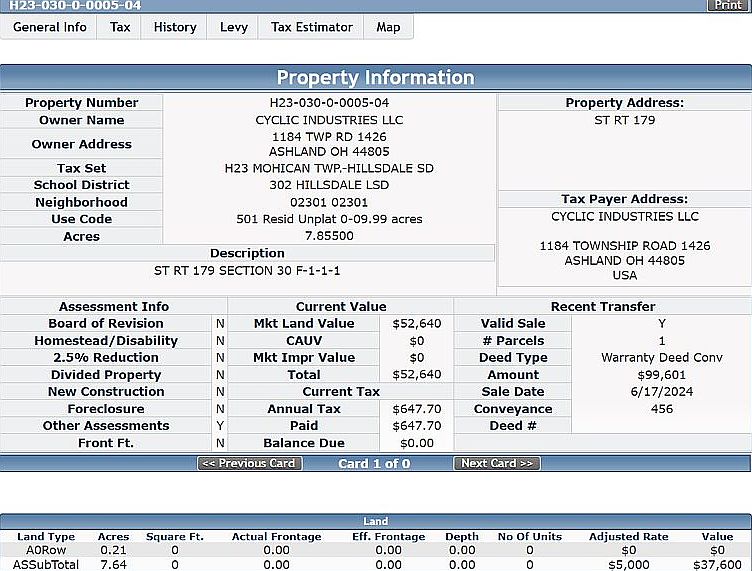Select neighborhood value 02301 02301
This screenshot has width=752, height=571.
pos(329,202)
